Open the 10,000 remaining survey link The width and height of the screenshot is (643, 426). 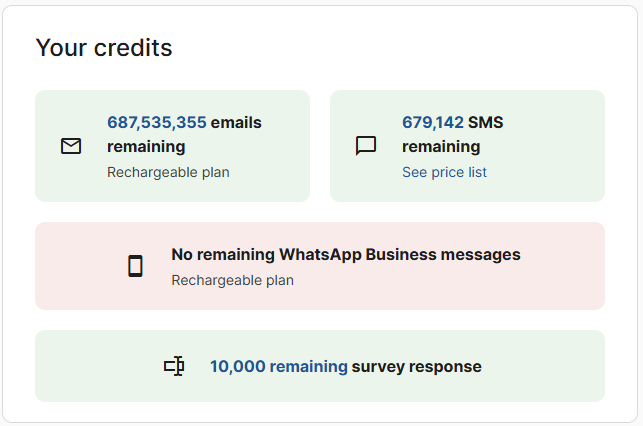tap(278, 367)
